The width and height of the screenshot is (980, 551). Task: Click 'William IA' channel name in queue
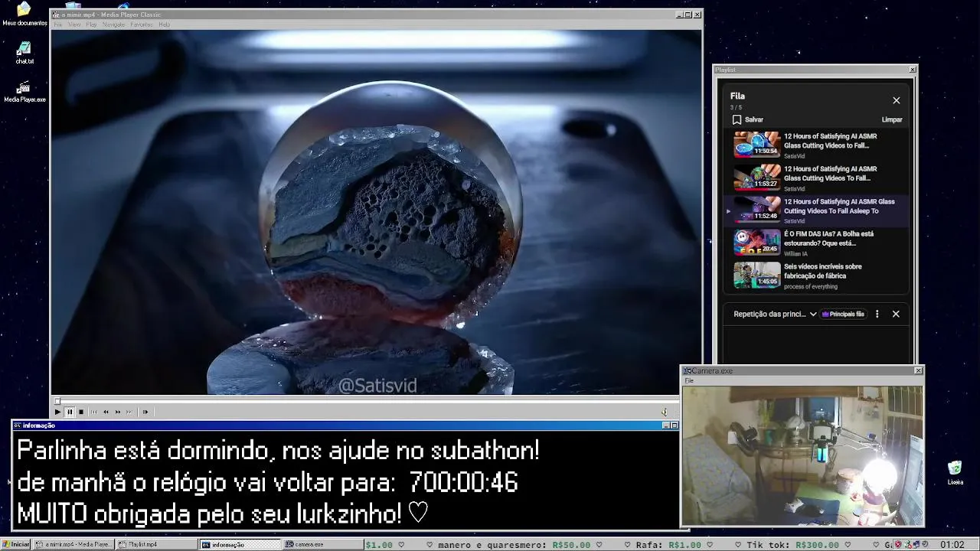(x=795, y=254)
